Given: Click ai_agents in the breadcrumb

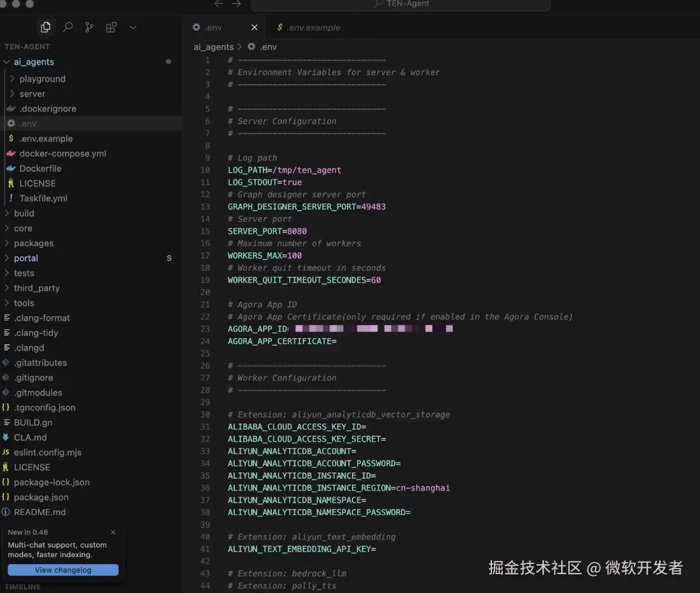Looking at the screenshot, I should coord(214,47).
